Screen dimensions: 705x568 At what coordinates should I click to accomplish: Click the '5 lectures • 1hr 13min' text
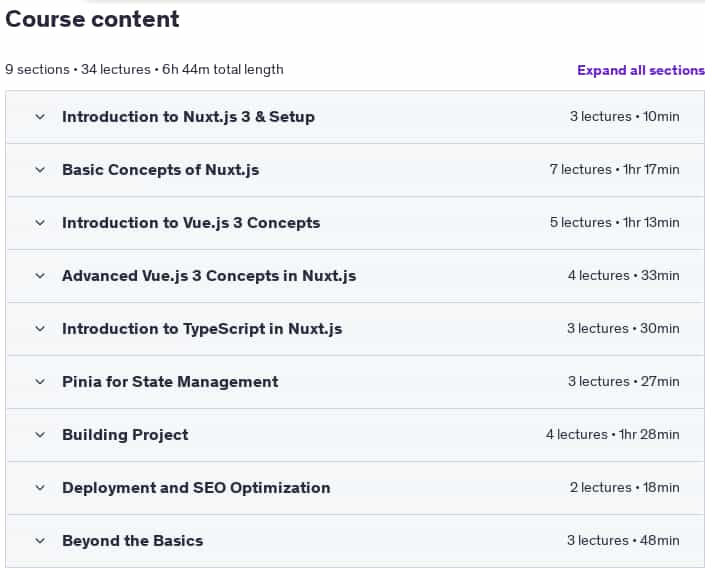click(615, 223)
